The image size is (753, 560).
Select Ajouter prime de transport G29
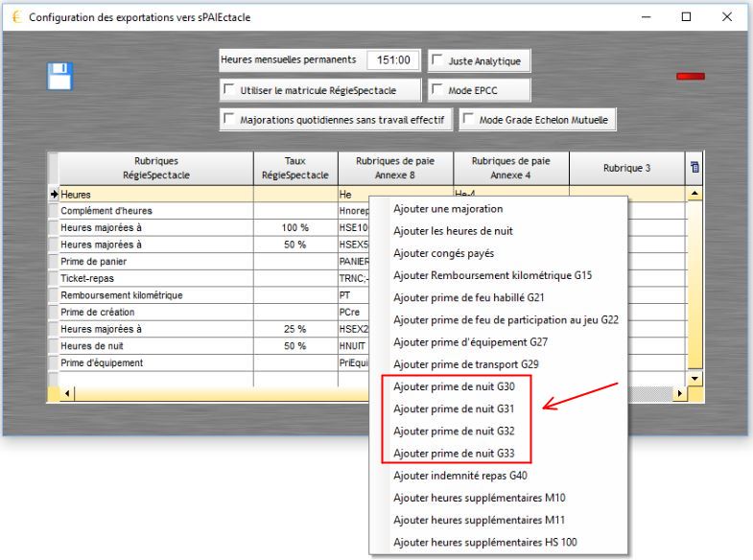pyautogui.click(x=466, y=364)
